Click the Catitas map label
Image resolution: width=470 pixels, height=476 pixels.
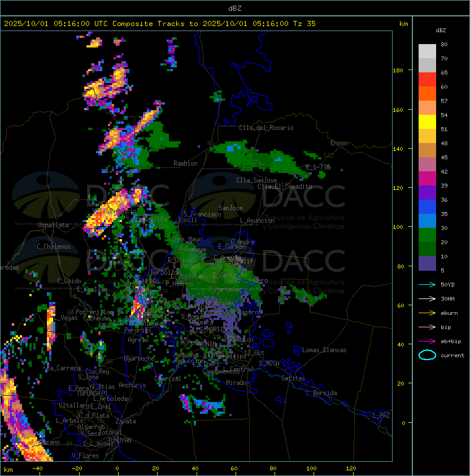point(293,378)
